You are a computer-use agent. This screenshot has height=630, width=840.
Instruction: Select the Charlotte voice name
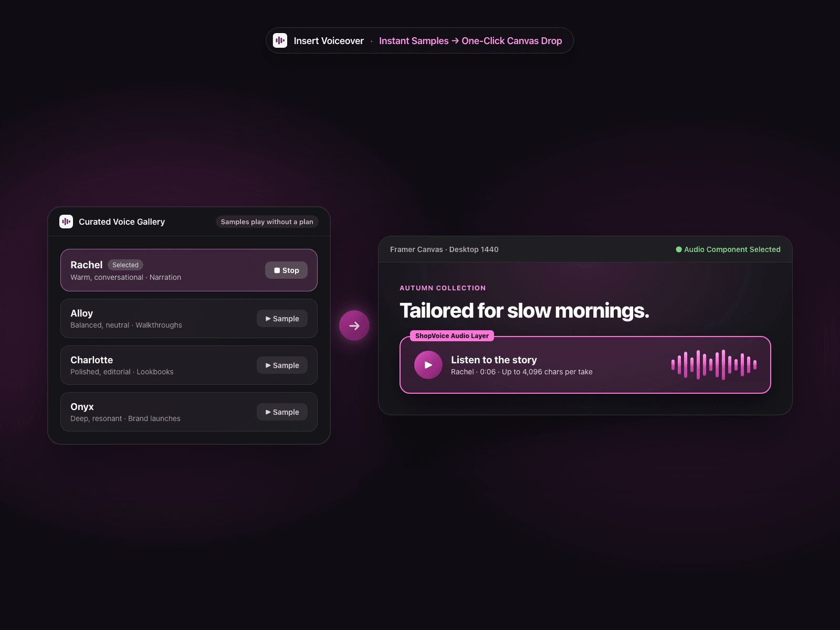point(92,360)
